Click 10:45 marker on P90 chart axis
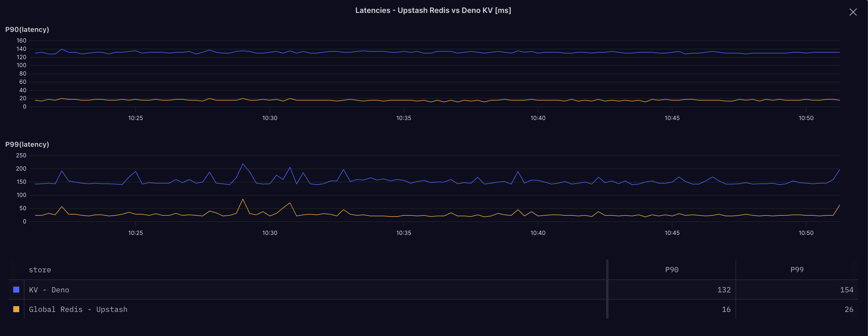 pos(672,118)
